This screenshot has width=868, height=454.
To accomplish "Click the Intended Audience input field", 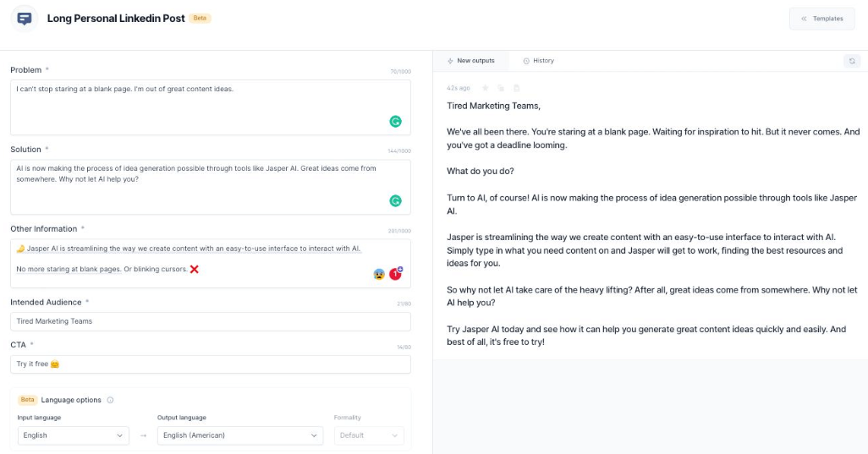I will [210, 321].
